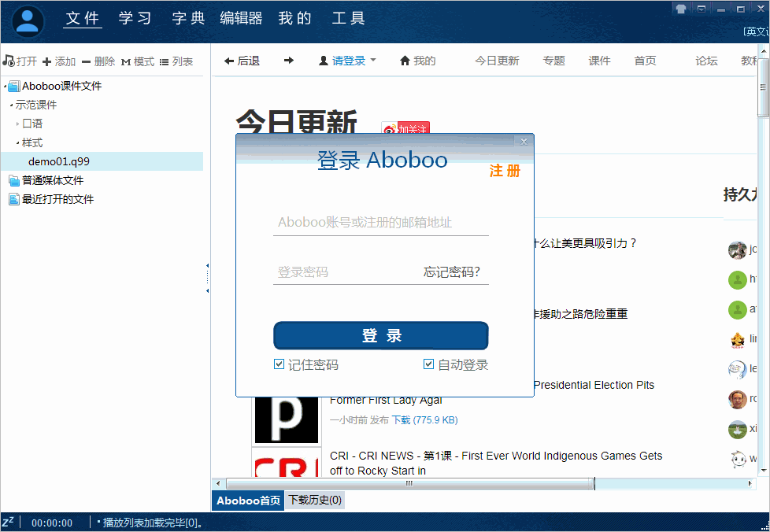Go to 今日更新 page
This screenshot has width=770, height=532.
[x=497, y=61]
